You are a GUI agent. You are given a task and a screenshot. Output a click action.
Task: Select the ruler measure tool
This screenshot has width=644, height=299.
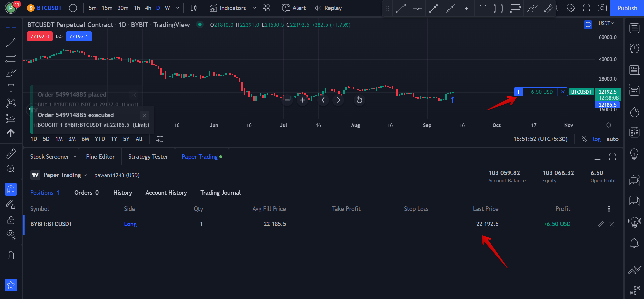[x=11, y=154]
